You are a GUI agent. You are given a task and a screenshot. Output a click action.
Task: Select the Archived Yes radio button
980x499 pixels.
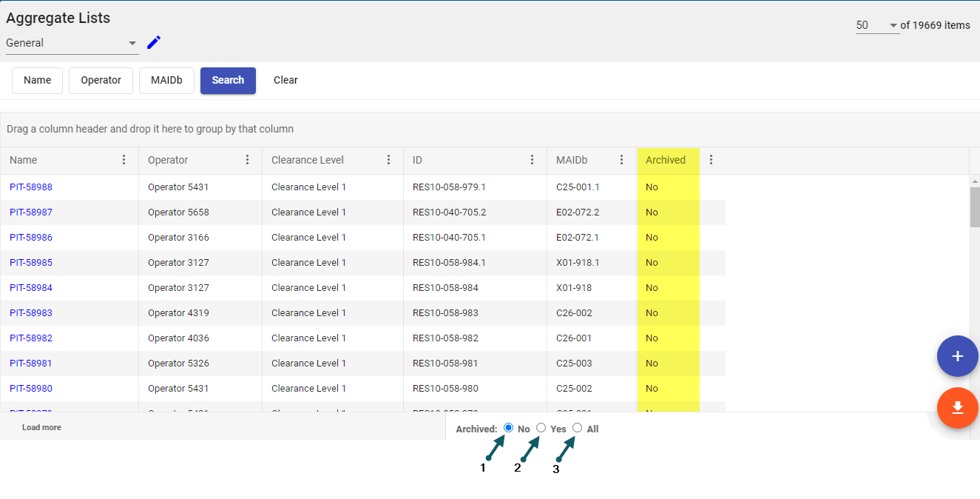(541, 428)
